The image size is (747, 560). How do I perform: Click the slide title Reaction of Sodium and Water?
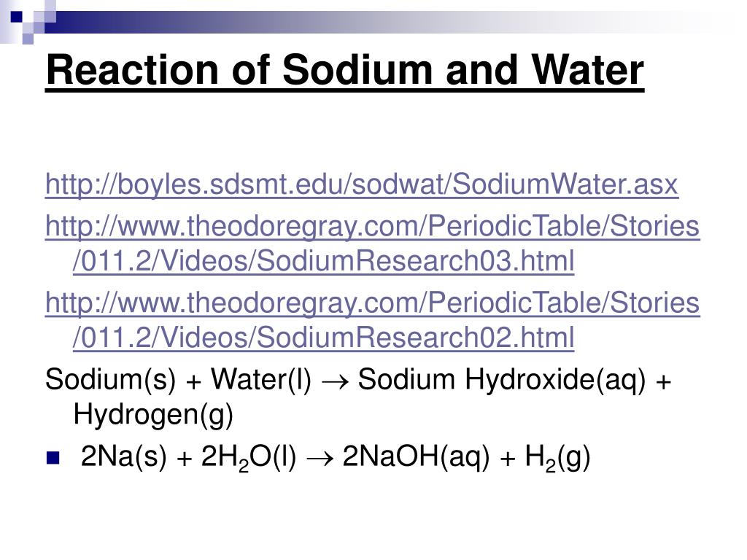(x=345, y=70)
